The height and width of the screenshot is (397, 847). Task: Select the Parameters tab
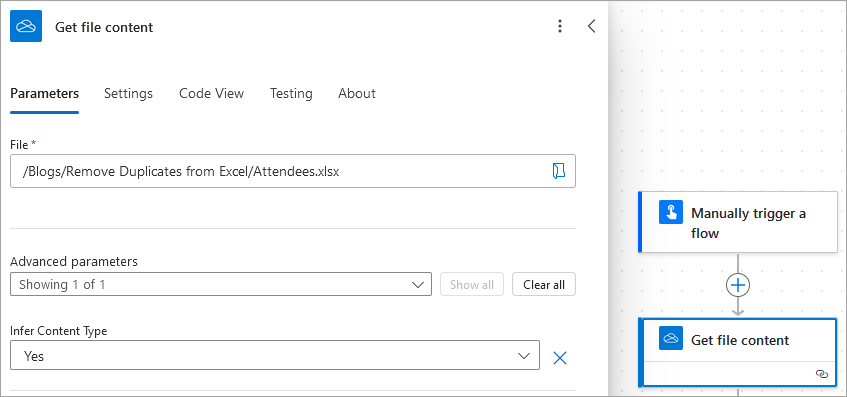[45, 93]
